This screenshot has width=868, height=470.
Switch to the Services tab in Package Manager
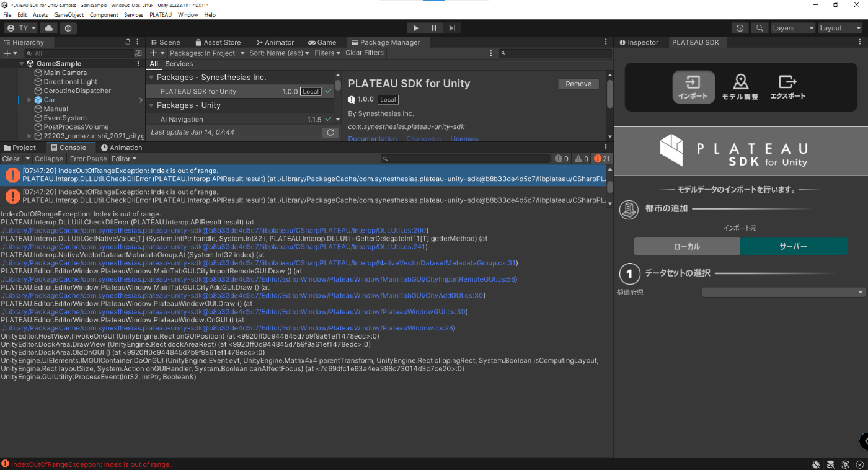(179, 64)
